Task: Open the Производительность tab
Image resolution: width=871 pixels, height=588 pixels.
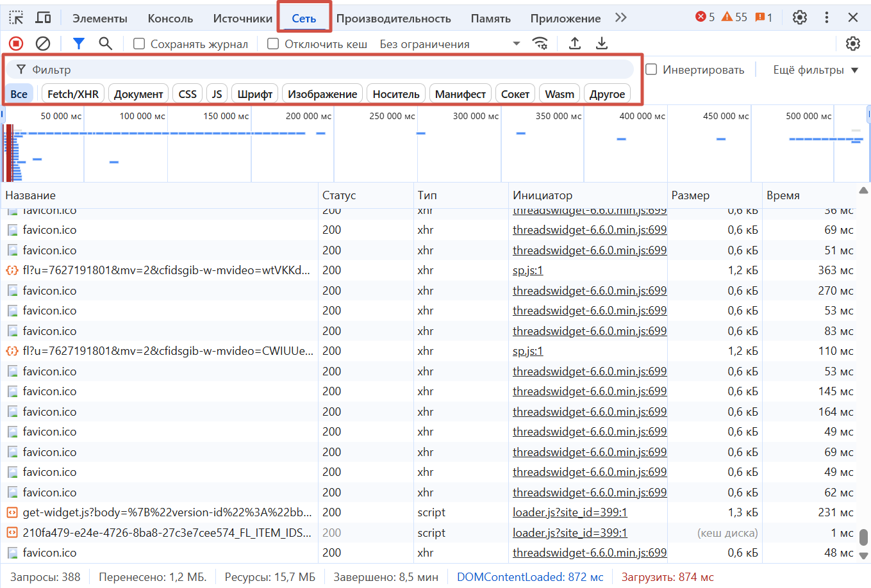Action: tap(394, 19)
